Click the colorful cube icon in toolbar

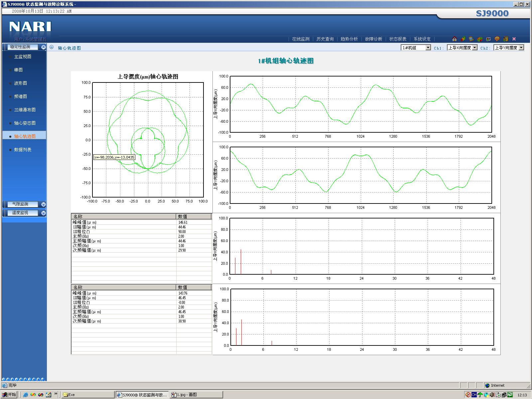point(480,39)
